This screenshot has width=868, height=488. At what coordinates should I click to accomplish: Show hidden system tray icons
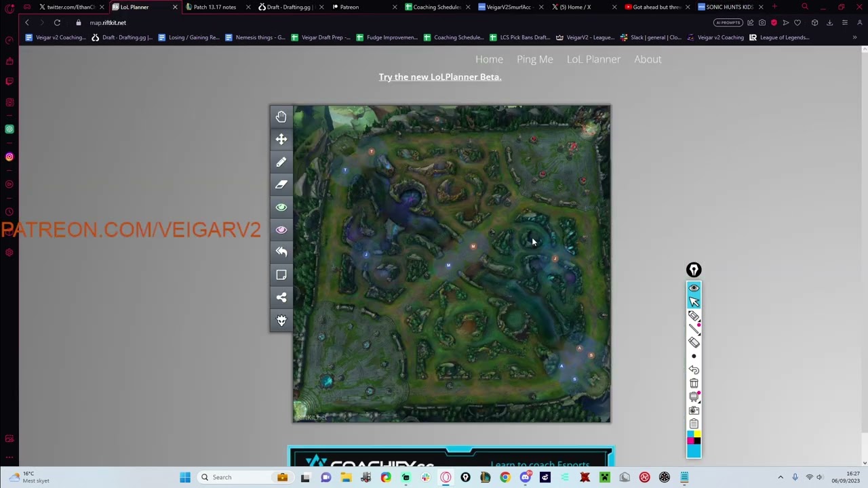tap(781, 477)
